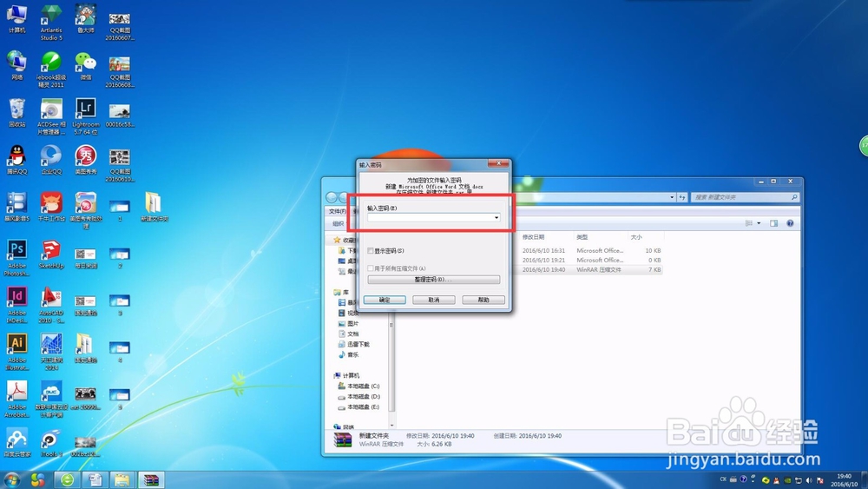Close the 输入密码 password dialog
868x489 pixels.
[498, 163]
